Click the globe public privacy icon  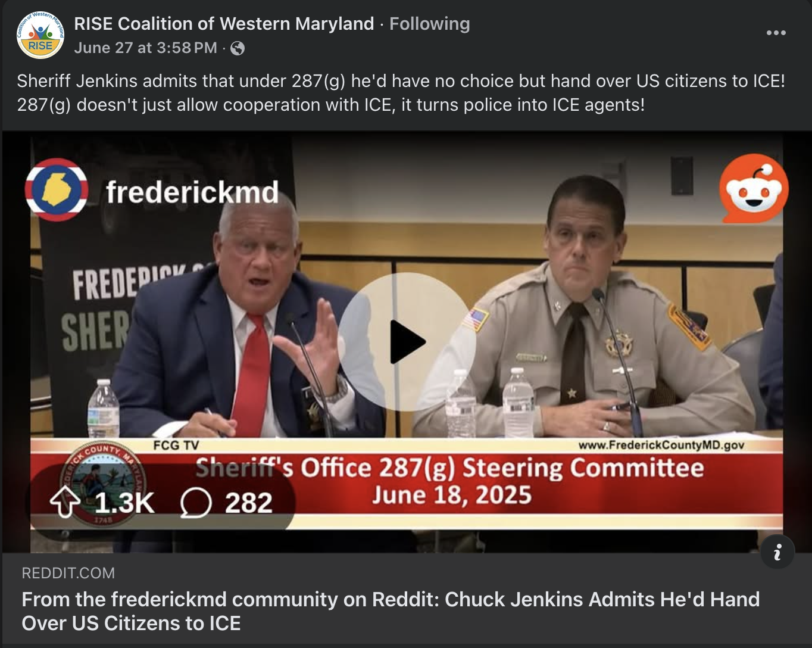238,48
